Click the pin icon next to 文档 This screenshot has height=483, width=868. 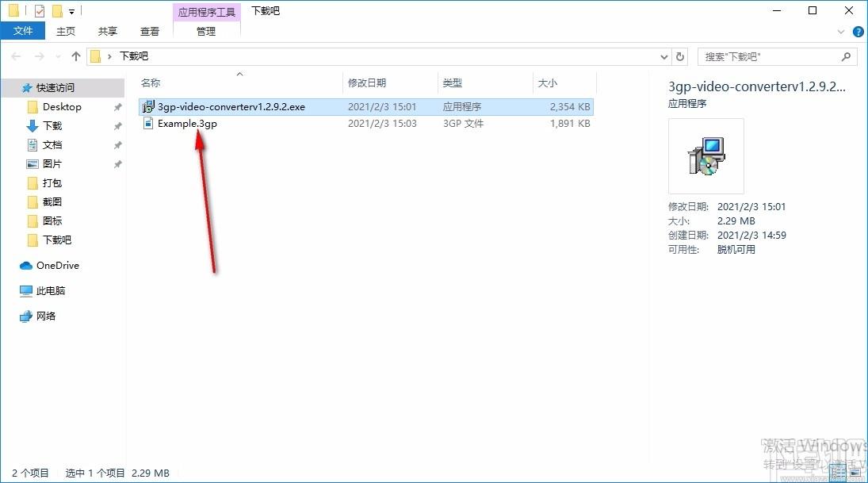pos(117,145)
